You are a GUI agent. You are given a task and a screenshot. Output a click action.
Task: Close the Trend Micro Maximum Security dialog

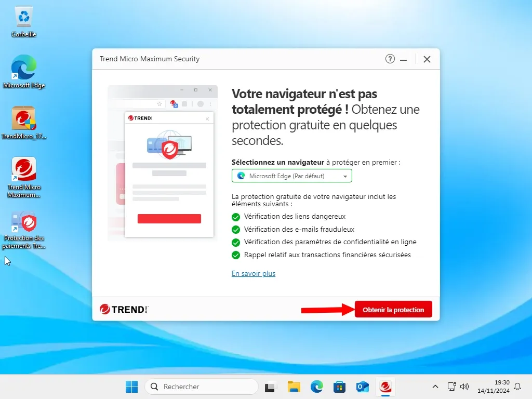pos(427,59)
